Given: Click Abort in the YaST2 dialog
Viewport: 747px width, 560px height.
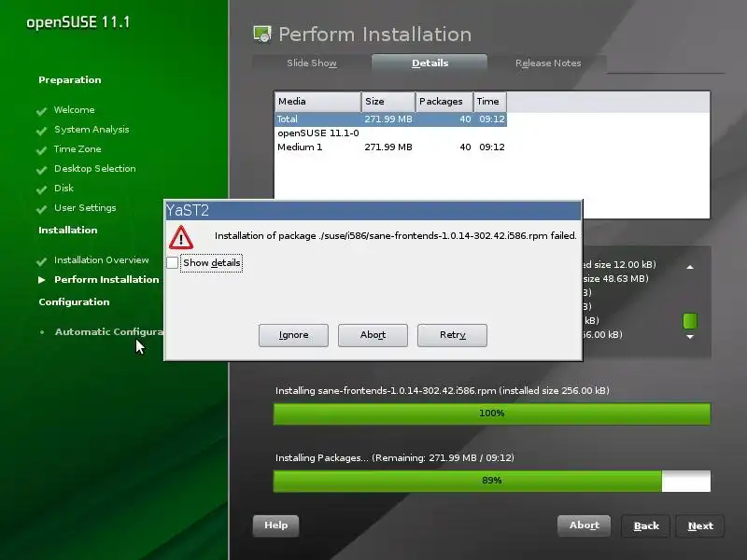Looking at the screenshot, I should click(373, 335).
